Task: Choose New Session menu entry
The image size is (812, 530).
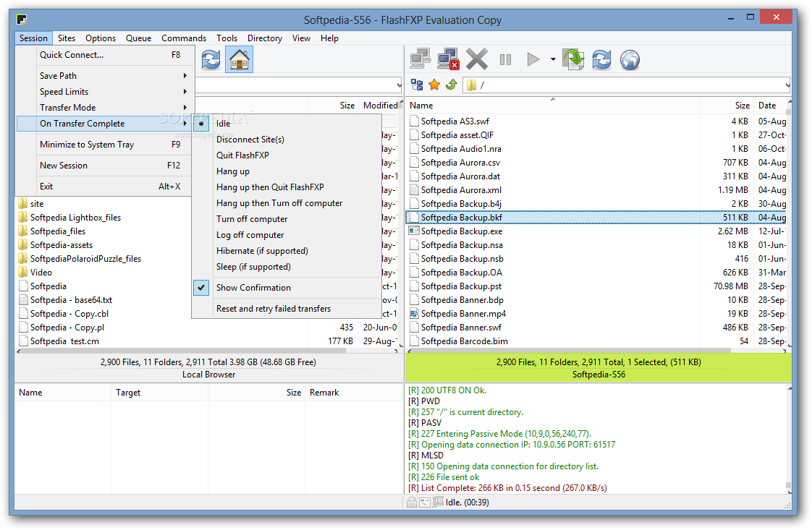Action: pos(105,166)
